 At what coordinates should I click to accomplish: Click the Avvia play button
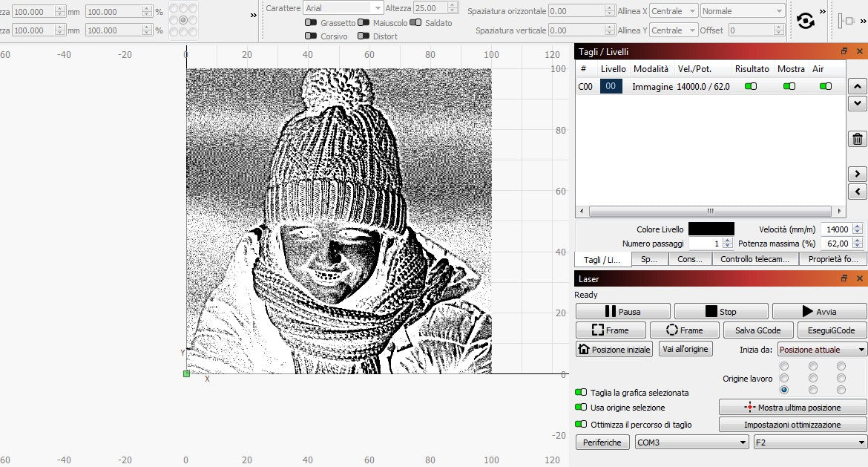click(819, 312)
